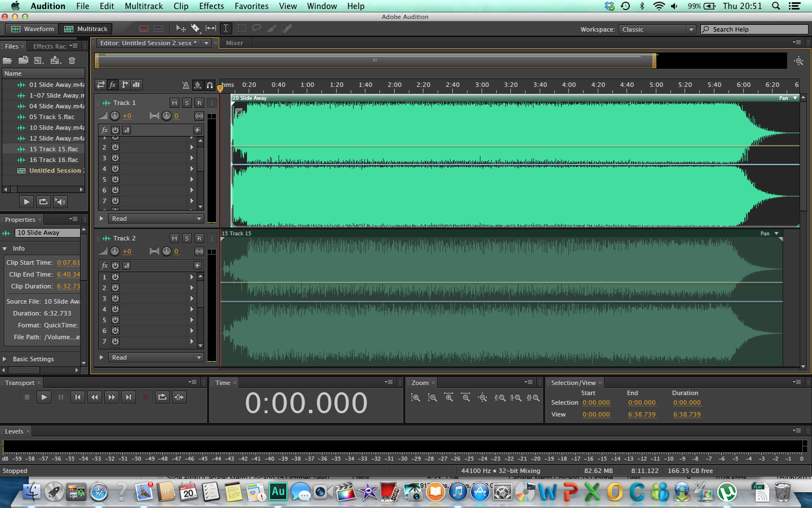Click Zoom Out Amplitude icon
The height and width of the screenshot is (508, 812).
pyautogui.click(x=433, y=397)
